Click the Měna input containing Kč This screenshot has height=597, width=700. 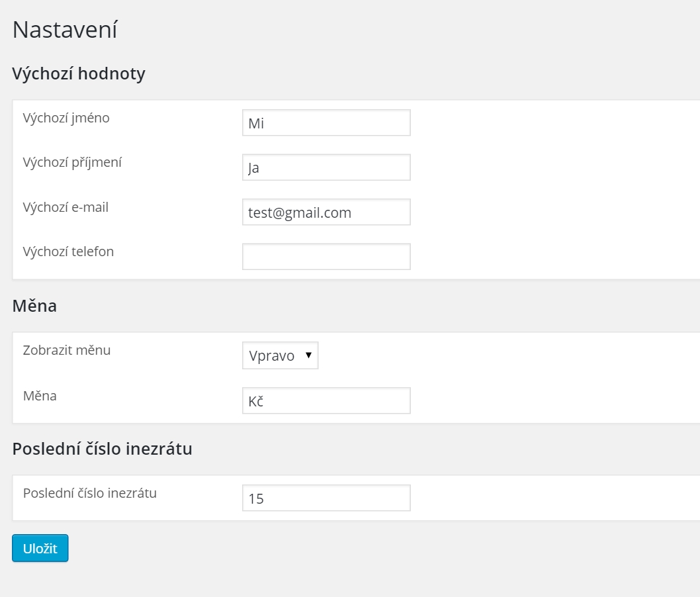point(326,401)
